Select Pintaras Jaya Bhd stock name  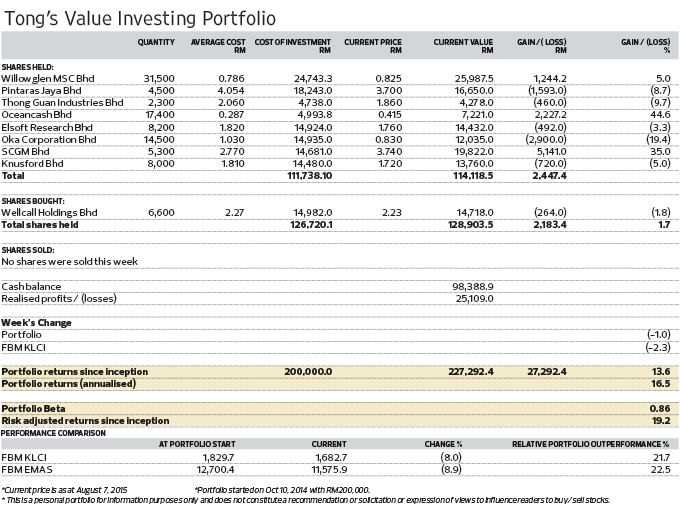[41, 91]
